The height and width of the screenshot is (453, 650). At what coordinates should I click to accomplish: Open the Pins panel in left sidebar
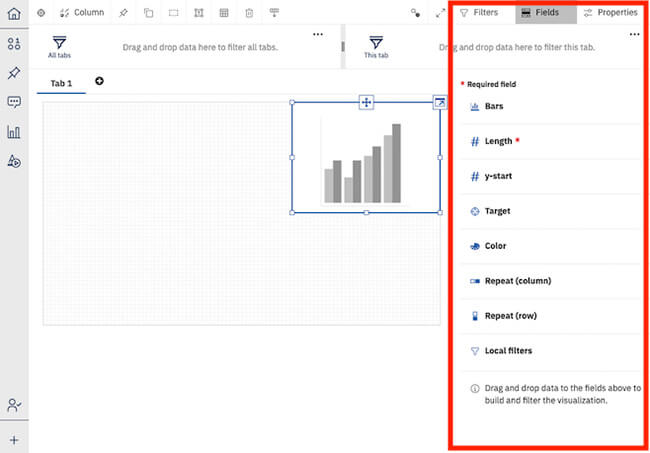pyautogui.click(x=14, y=73)
